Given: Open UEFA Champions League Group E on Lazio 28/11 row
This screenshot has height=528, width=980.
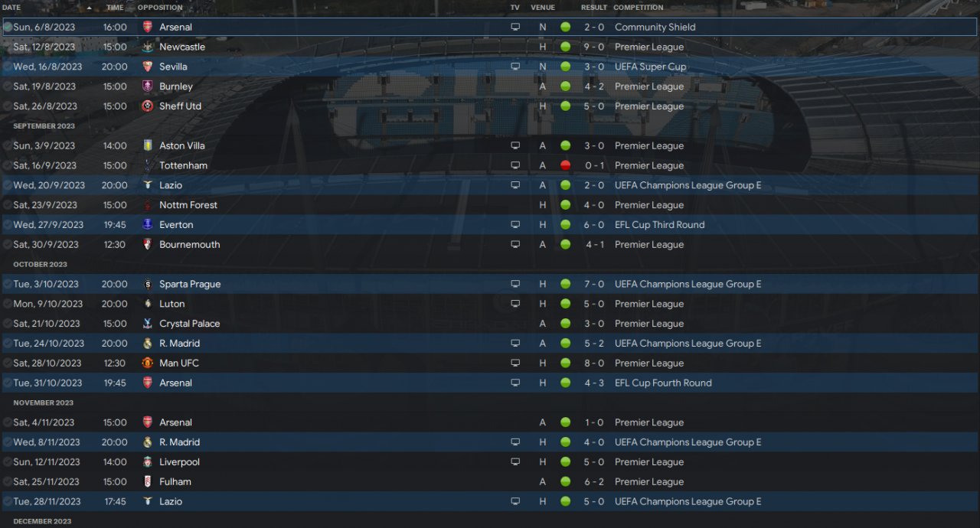Looking at the screenshot, I should (688, 502).
